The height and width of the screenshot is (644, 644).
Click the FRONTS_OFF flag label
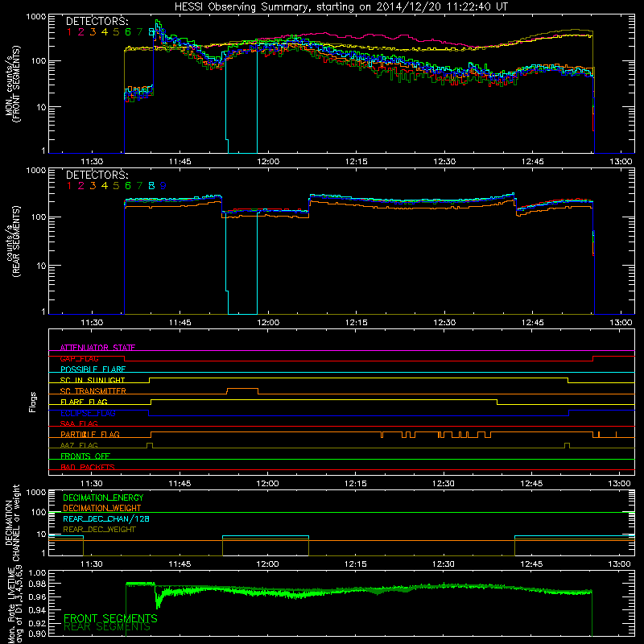tap(85, 456)
